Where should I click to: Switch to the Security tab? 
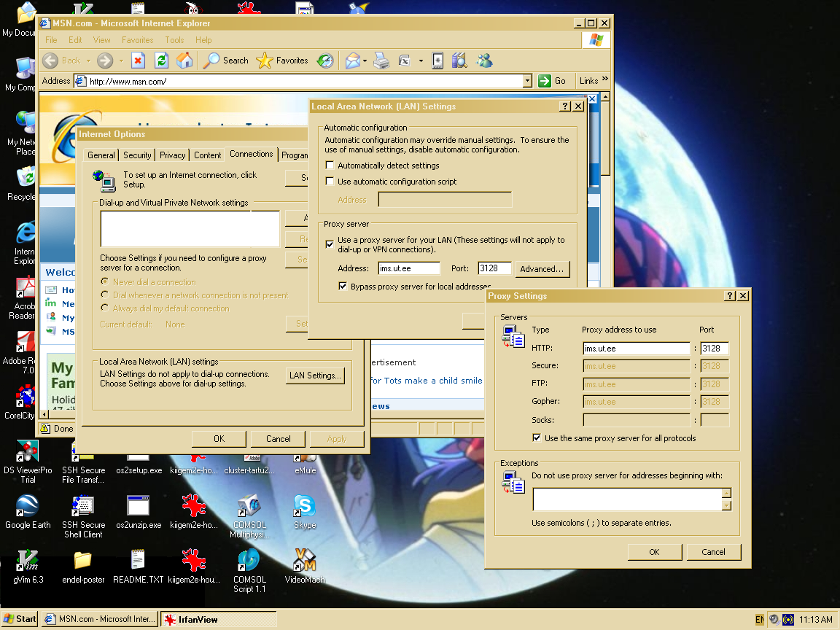(137, 155)
